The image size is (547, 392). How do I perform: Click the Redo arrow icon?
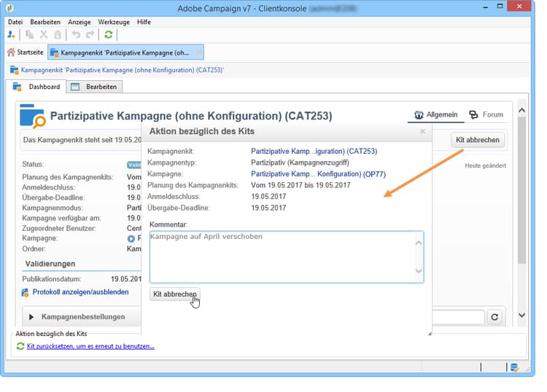pos(90,34)
